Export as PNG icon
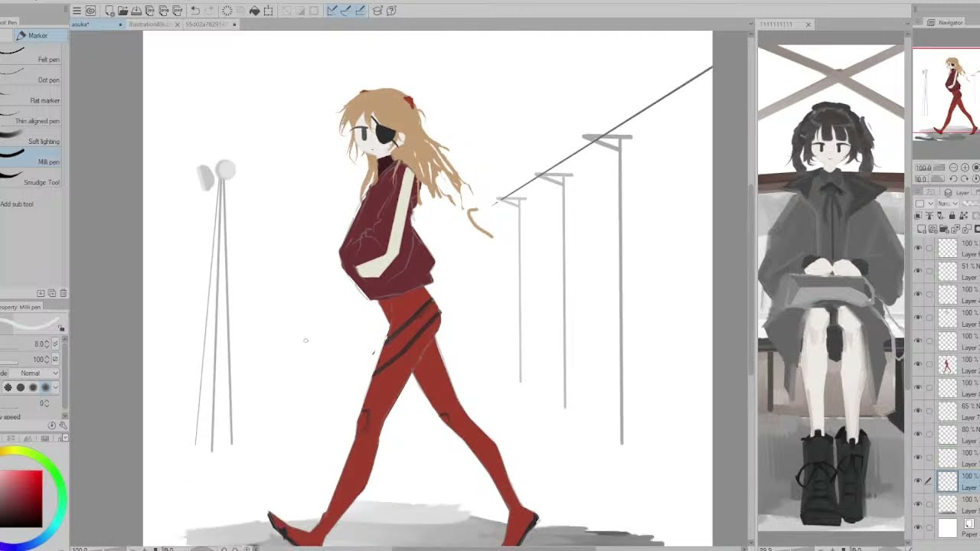The image size is (980, 551). (x=164, y=11)
